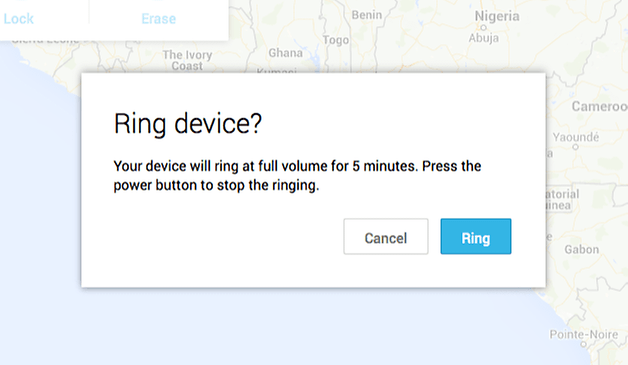Select the Lock option
This screenshot has height=365, width=628.
[x=18, y=19]
